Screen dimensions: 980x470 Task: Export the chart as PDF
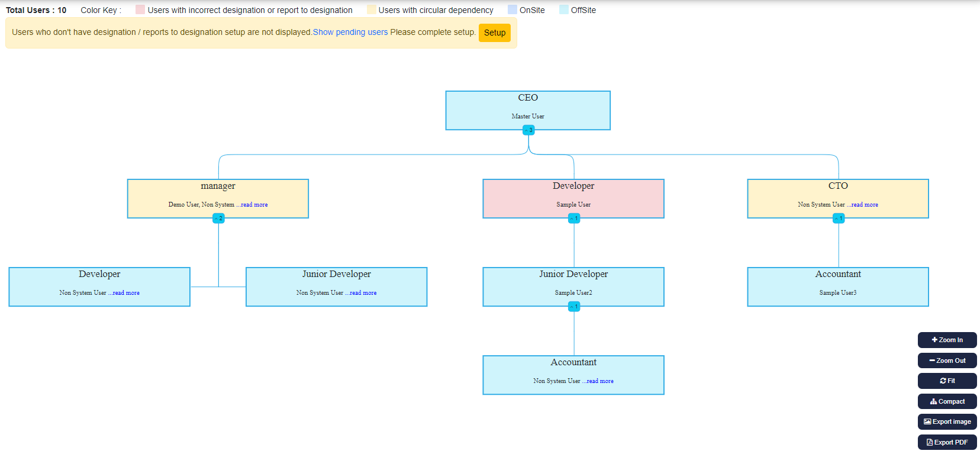coord(947,442)
